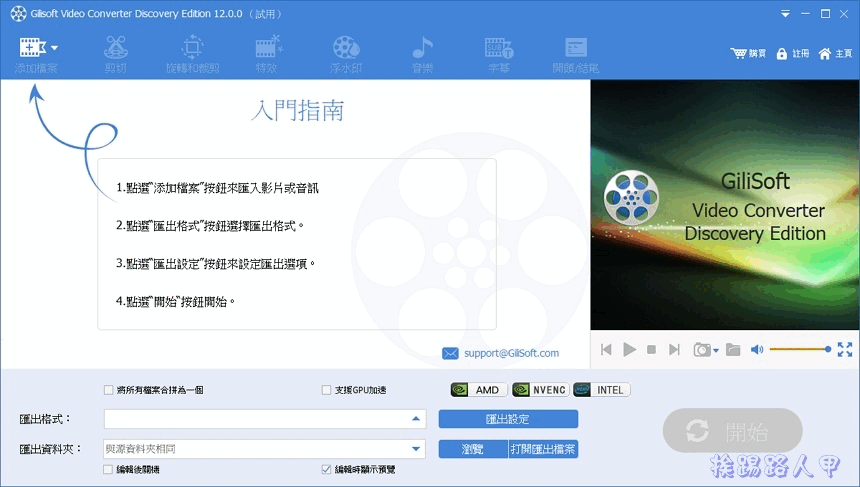This screenshot has width=860, height=487.
Task: Skip to next track in preview player
Action: click(x=674, y=349)
